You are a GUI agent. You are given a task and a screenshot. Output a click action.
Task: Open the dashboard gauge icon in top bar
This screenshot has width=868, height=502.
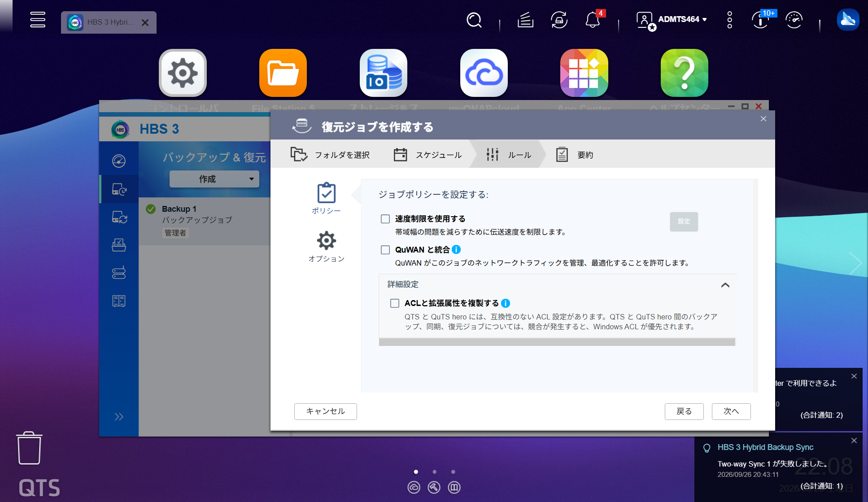point(794,20)
